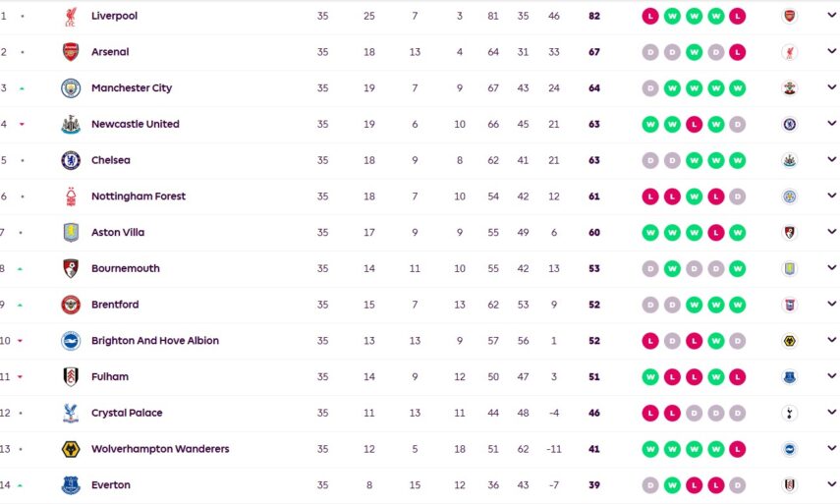
Task: Click Southampton next-opponent crest in Manchester City row
Action: click(x=789, y=88)
